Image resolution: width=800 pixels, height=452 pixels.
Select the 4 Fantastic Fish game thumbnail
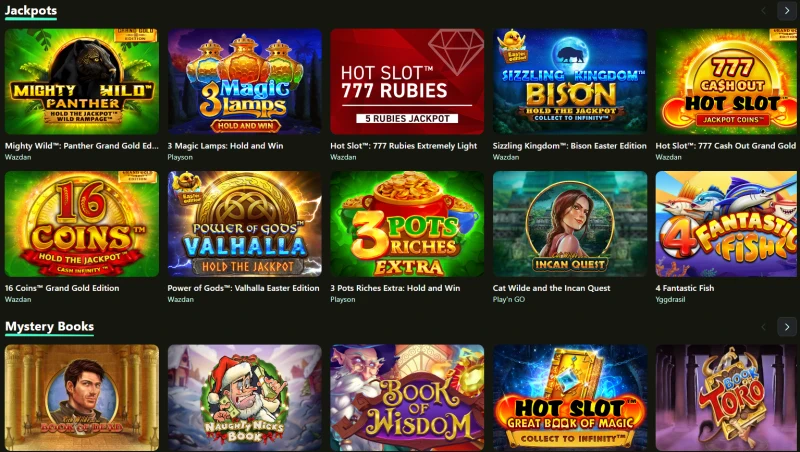tap(728, 224)
